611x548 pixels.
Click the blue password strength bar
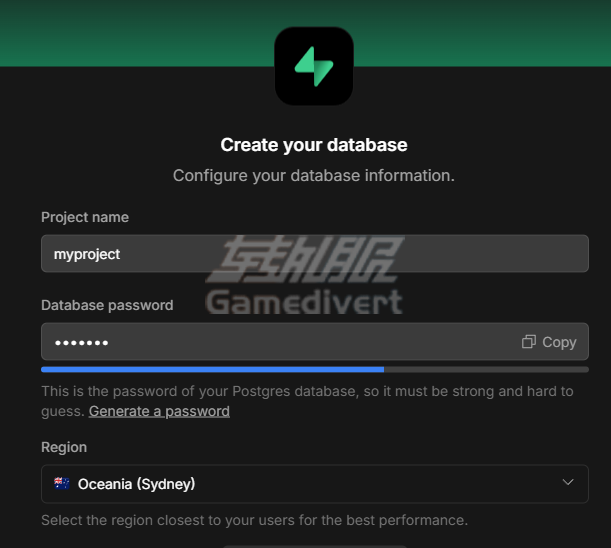tap(212, 369)
